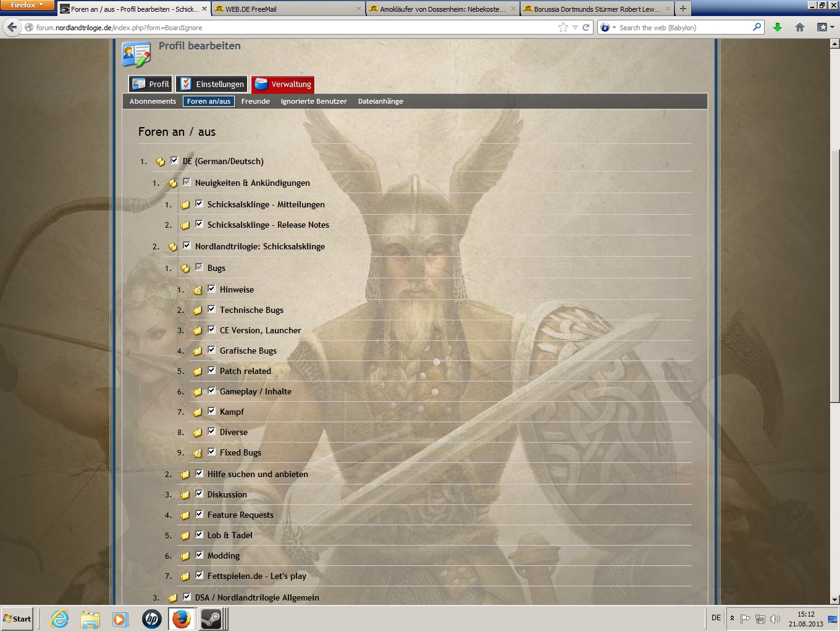Click the search magnifier icon in search bar
Screen dimensions: 840x632
tap(757, 27)
